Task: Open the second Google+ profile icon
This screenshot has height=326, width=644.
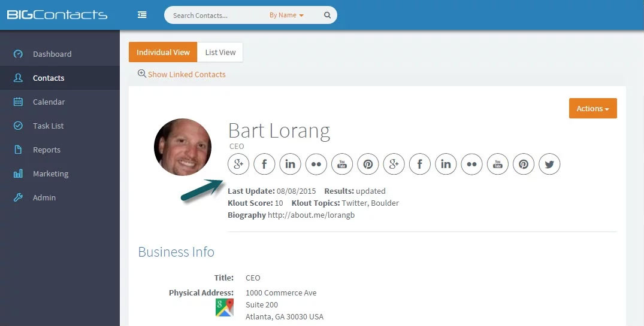Action: point(394,164)
